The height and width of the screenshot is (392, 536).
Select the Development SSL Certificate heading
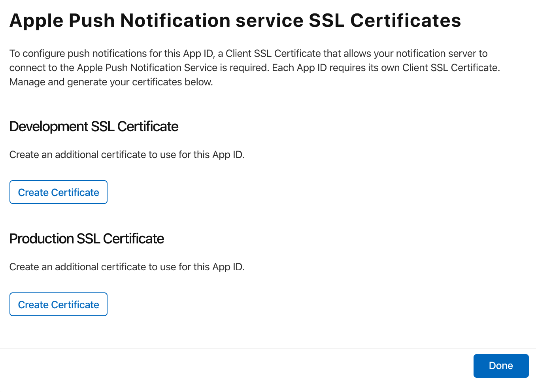94,126
